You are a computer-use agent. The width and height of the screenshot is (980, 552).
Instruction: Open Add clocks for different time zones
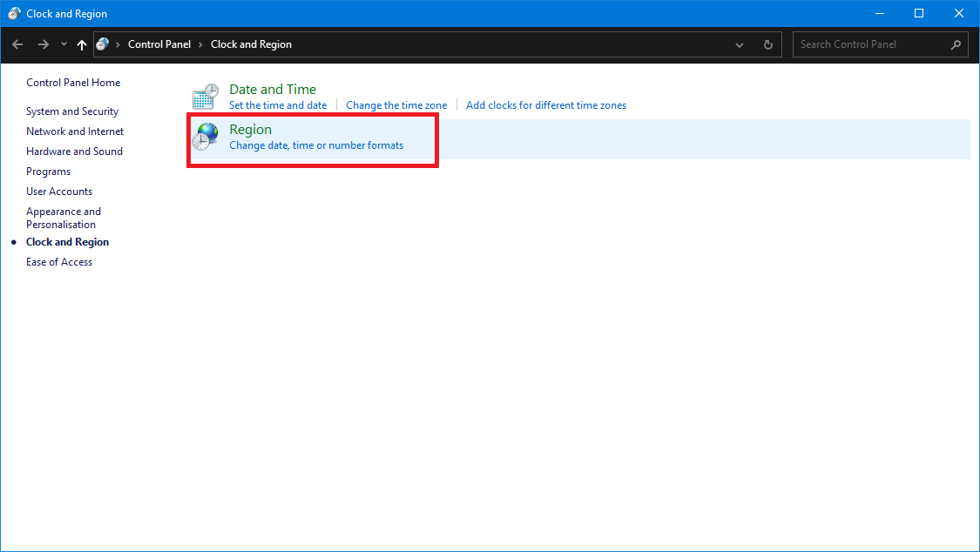click(546, 105)
